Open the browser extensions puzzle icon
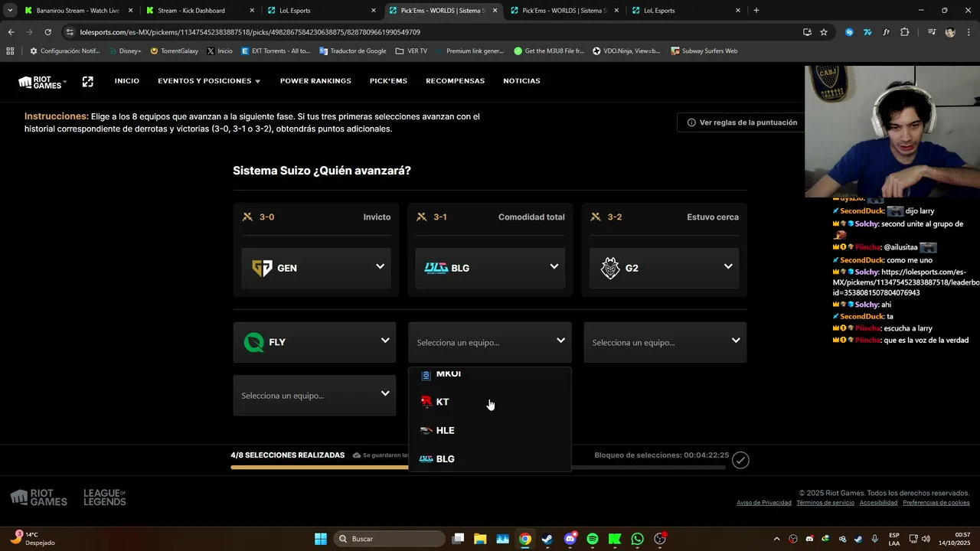 pyautogui.click(x=905, y=32)
